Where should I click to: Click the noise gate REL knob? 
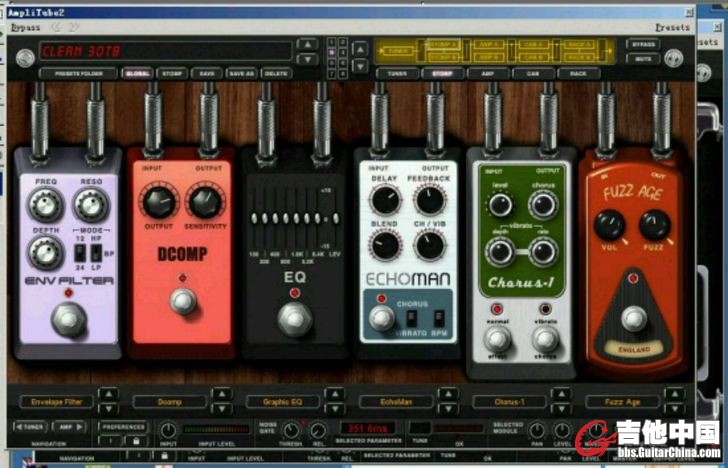[x=318, y=430]
